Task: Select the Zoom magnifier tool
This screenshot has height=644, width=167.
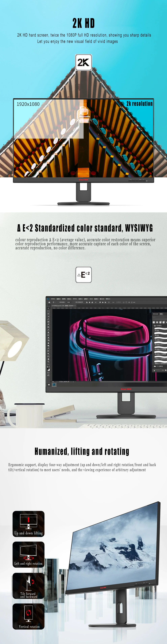Action: tap(48, 362)
